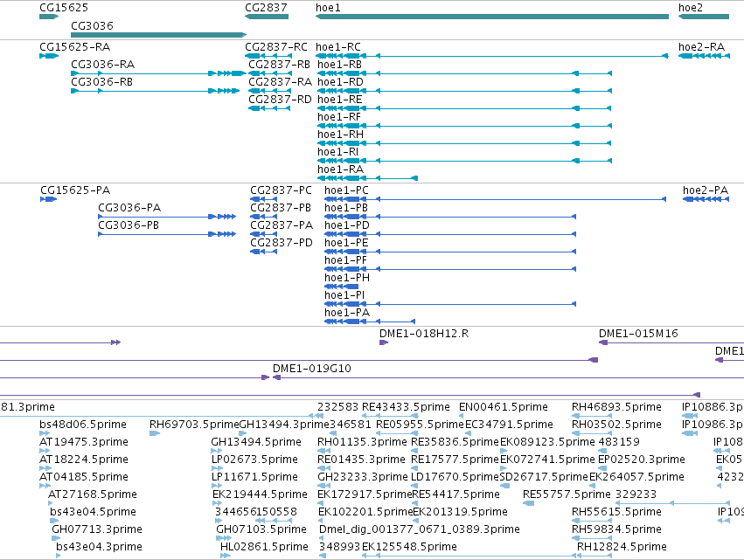Select EST GH07713.3prime

(97, 529)
